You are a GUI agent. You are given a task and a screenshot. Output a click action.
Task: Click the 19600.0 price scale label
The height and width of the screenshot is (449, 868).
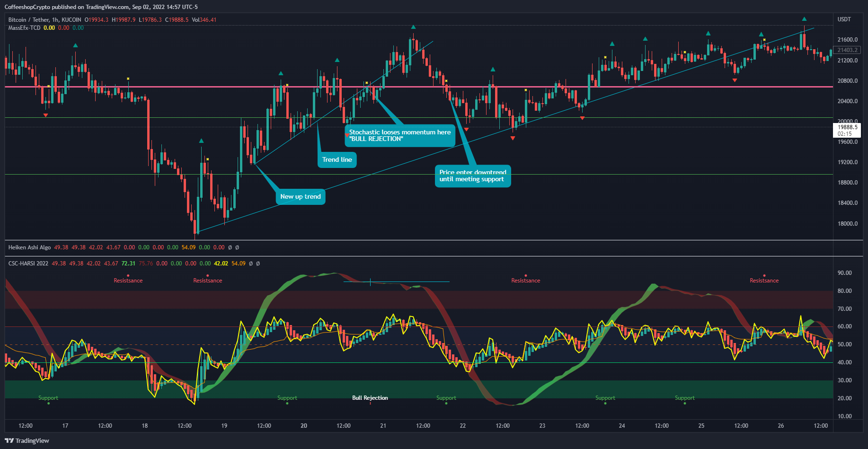pyautogui.click(x=848, y=142)
